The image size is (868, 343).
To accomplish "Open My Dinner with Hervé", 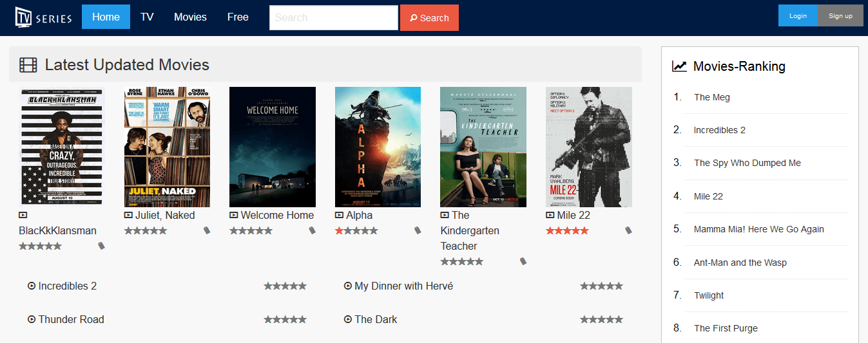I will [404, 286].
